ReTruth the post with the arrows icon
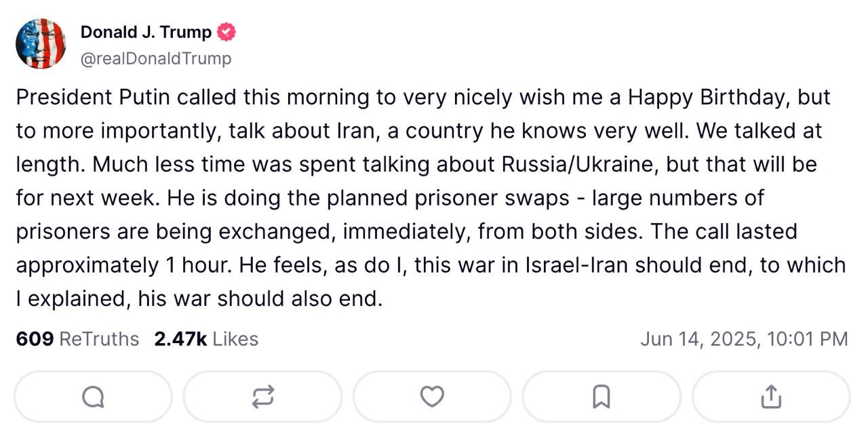The image size is (868, 432). 262,397
